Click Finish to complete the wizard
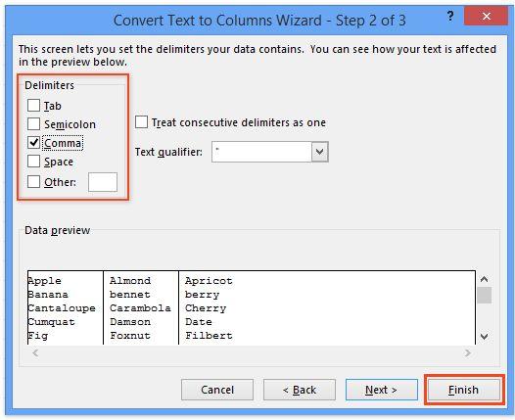Image resolution: width=515 pixels, height=420 pixels. click(x=463, y=390)
